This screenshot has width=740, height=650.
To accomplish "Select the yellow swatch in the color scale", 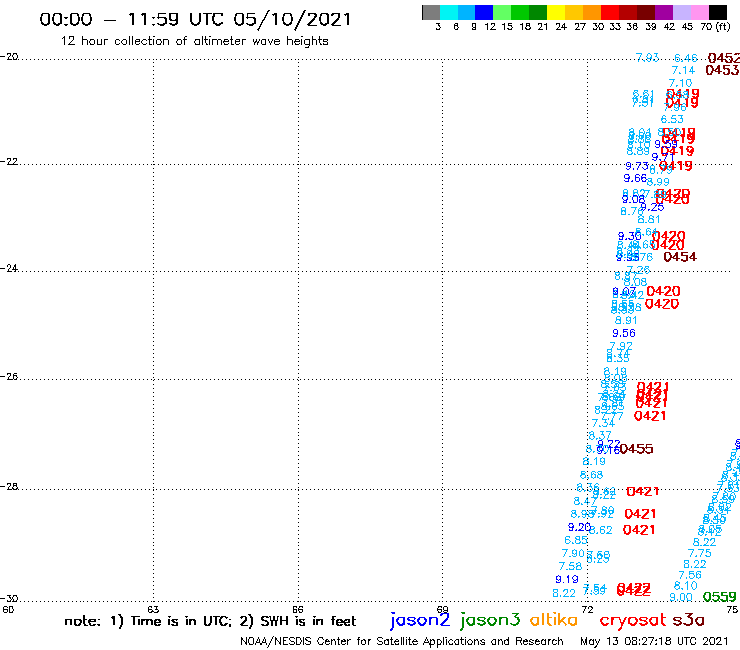I will [556, 12].
